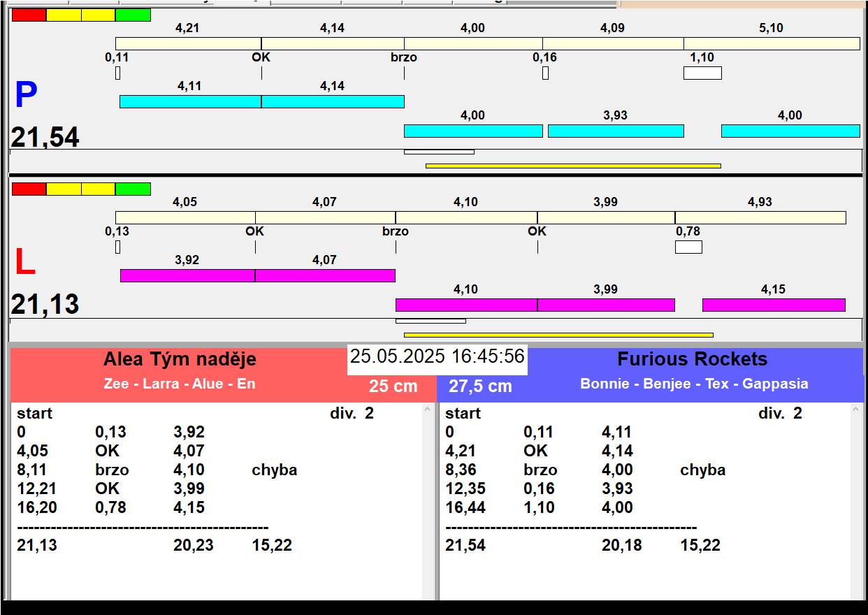868x615 pixels.
Task: Click the 21,54 total in Furious Rockets results list
Action: tap(465, 545)
